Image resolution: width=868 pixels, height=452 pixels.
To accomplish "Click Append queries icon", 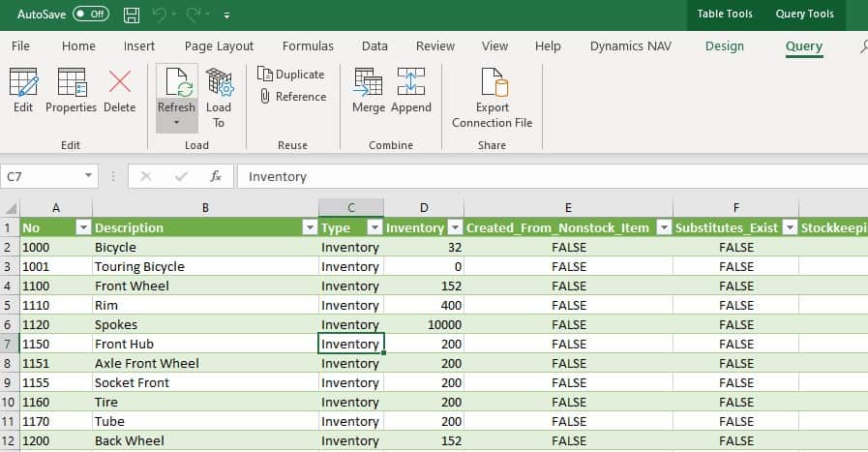I will [x=410, y=82].
